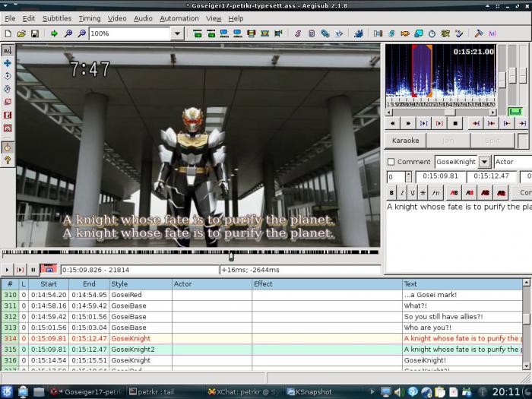
Task: Click the audio horizontal scrollbar thumb
Action: pos(450,112)
